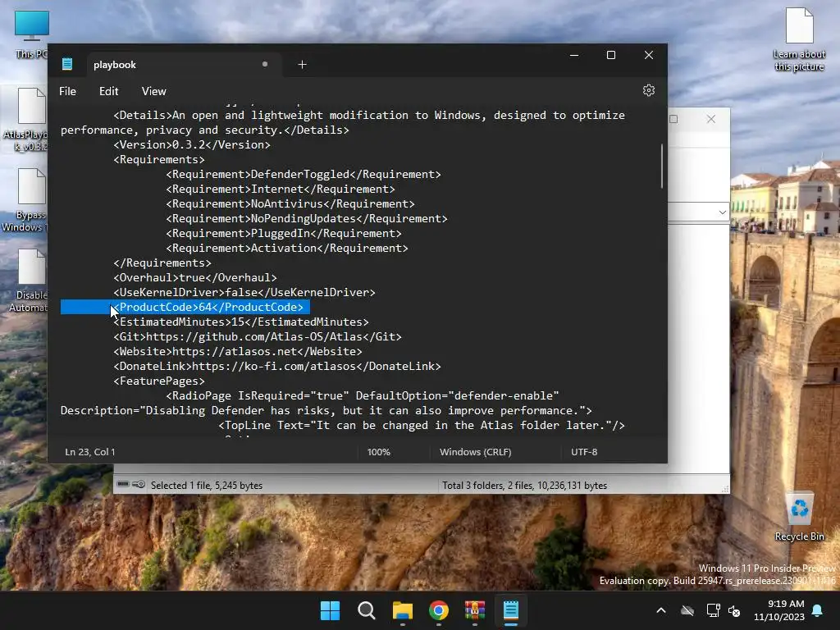Click the Requirement Internet line
This screenshot has width=840, height=630.
pos(281,189)
